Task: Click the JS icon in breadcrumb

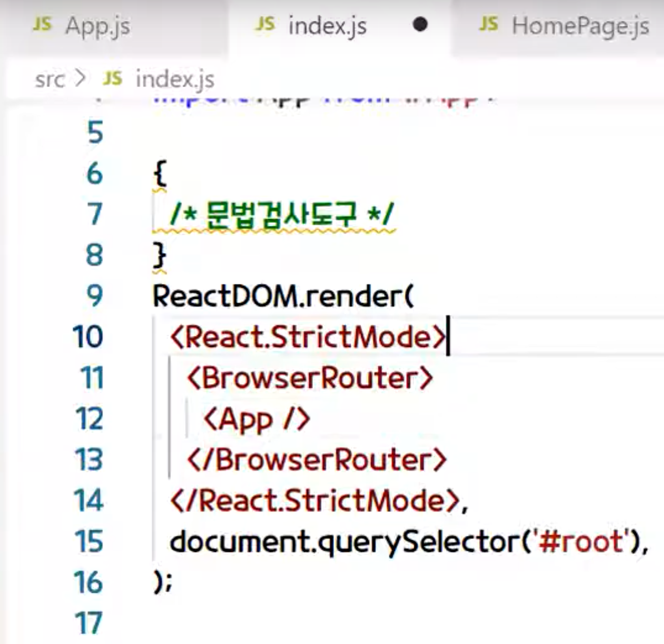Action: point(113,78)
